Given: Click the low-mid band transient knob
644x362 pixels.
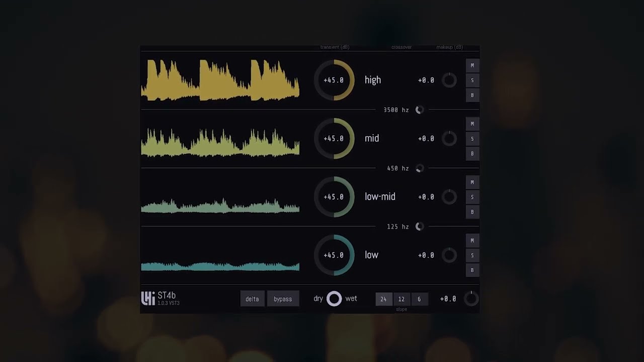Looking at the screenshot, I should (x=334, y=197).
